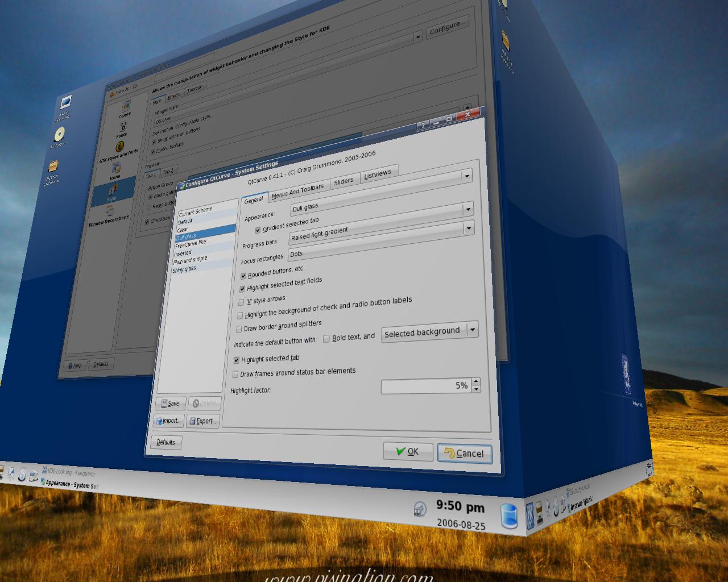Enable Draw frames around status bar elements

pyautogui.click(x=235, y=374)
